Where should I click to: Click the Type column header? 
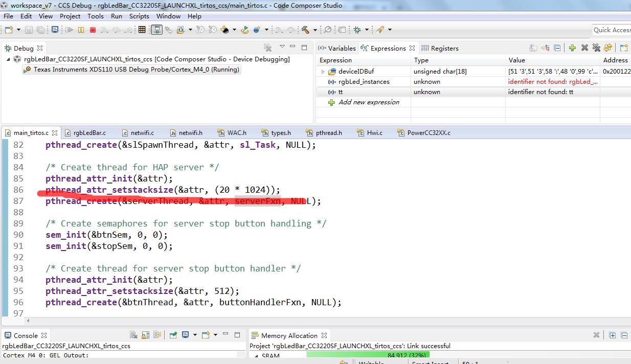tap(458, 60)
